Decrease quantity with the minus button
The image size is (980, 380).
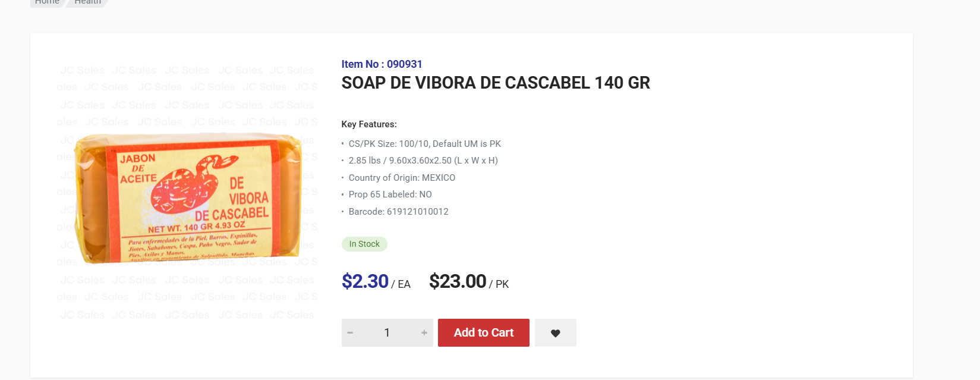pos(350,333)
